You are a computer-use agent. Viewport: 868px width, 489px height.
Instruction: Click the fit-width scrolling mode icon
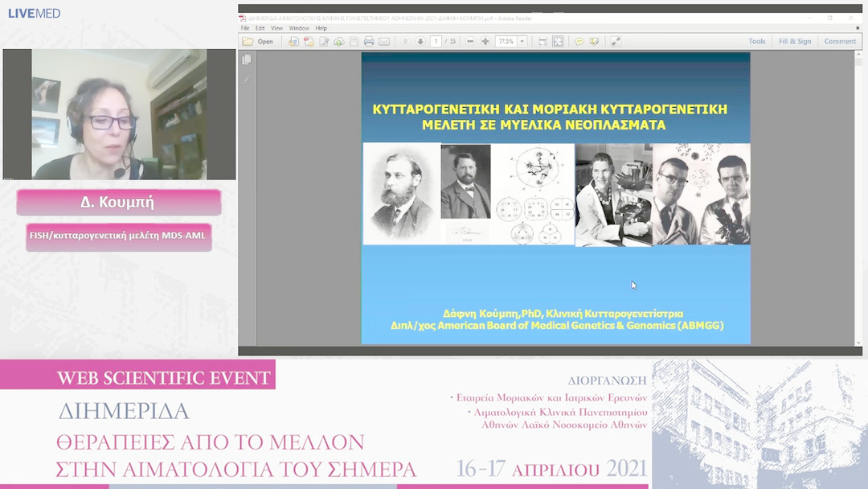[542, 42]
